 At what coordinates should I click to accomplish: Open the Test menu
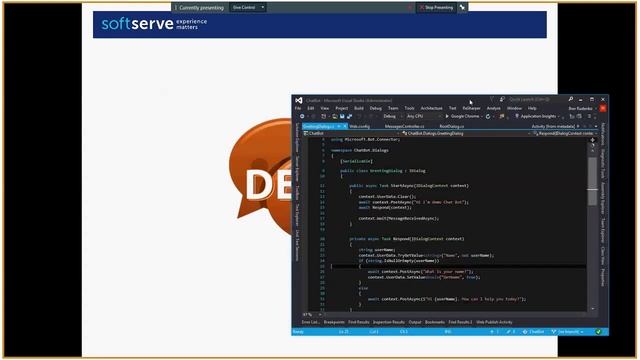[452, 108]
